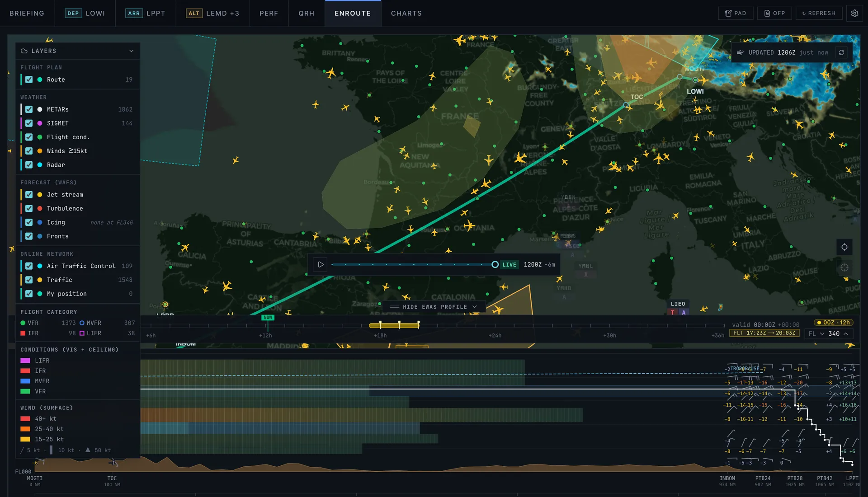Toggle the Icing forecast checkbox

coord(29,222)
